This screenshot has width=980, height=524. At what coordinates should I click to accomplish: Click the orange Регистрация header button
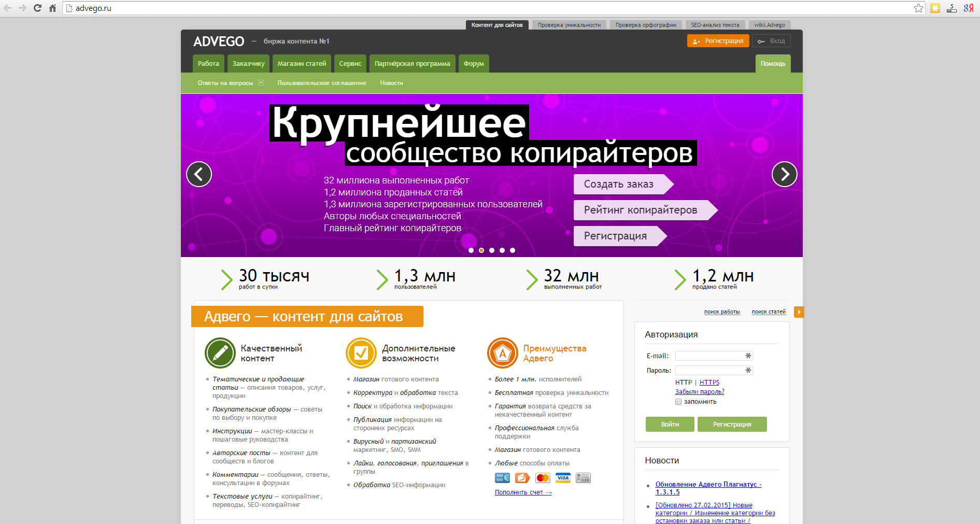(x=718, y=41)
